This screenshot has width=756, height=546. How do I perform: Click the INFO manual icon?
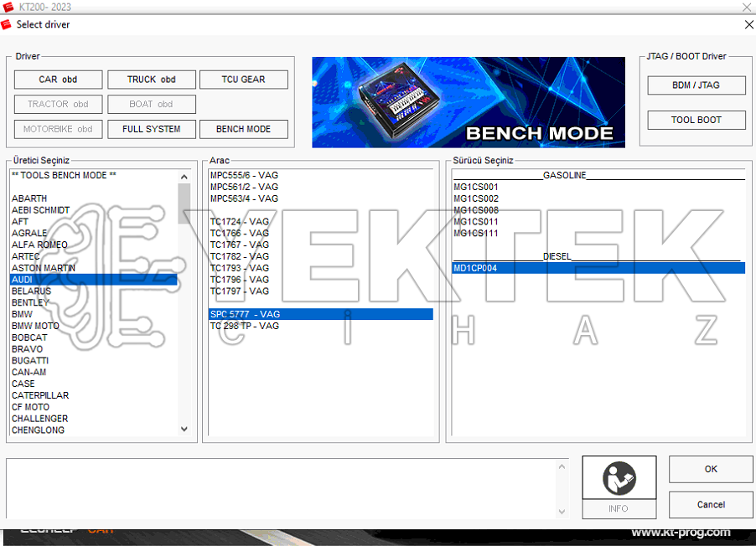[x=619, y=477]
